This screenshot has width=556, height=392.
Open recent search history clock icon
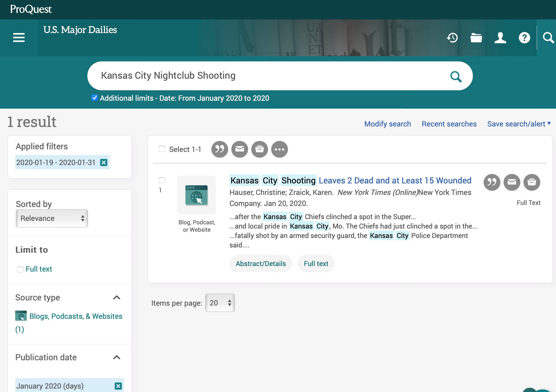pyautogui.click(x=452, y=38)
